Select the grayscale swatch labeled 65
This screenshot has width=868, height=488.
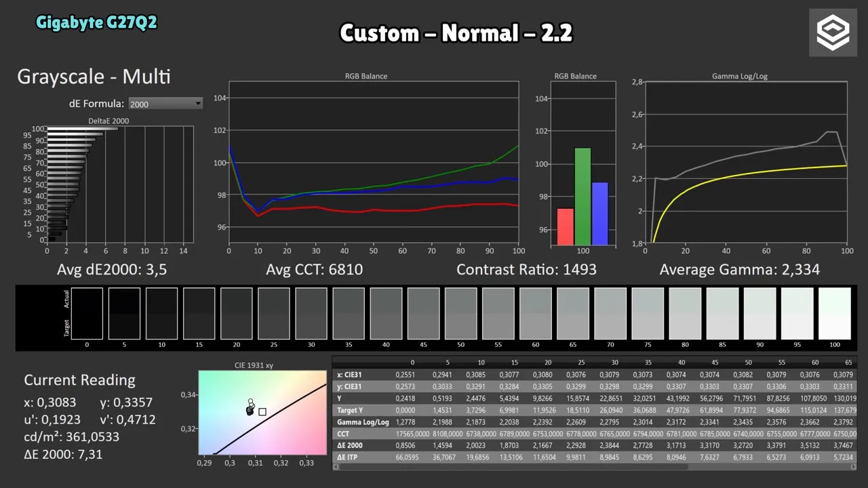pos(573,313)
